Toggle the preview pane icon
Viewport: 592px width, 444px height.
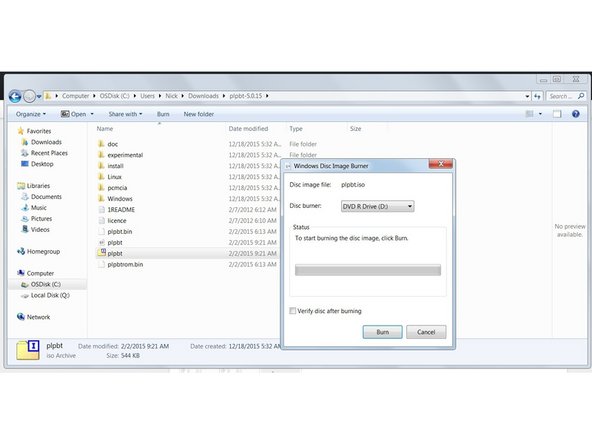557,114
